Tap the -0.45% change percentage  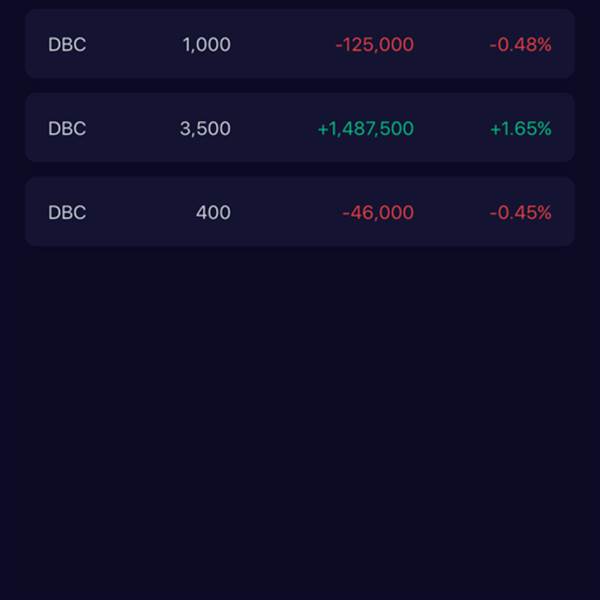[520, 212]
